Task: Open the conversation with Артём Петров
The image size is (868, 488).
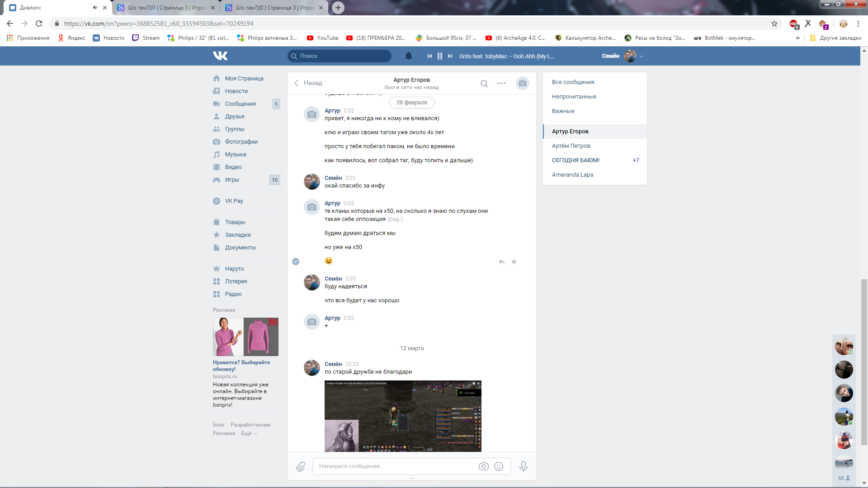Action: [571, 145]
